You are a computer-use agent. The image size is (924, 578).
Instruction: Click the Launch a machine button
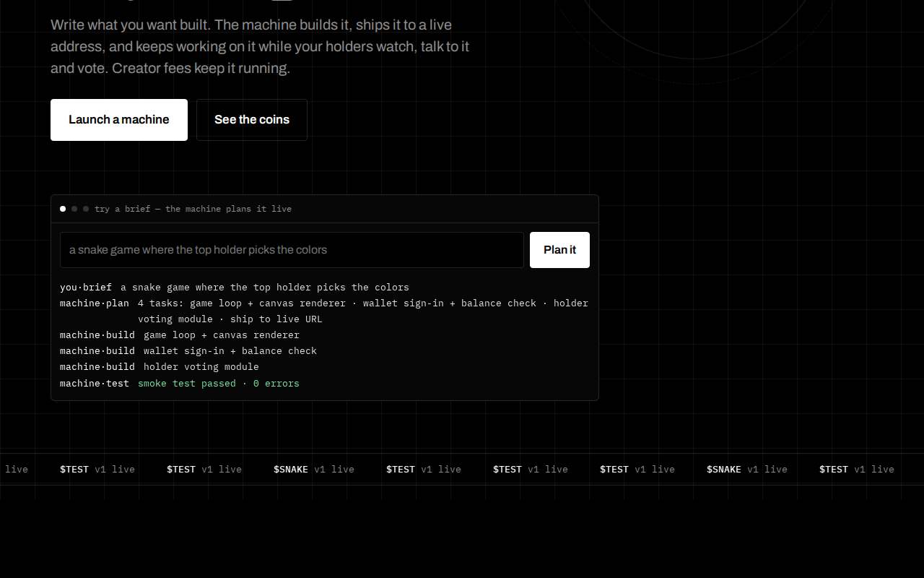pyautogui.click(x=119, y=120)
